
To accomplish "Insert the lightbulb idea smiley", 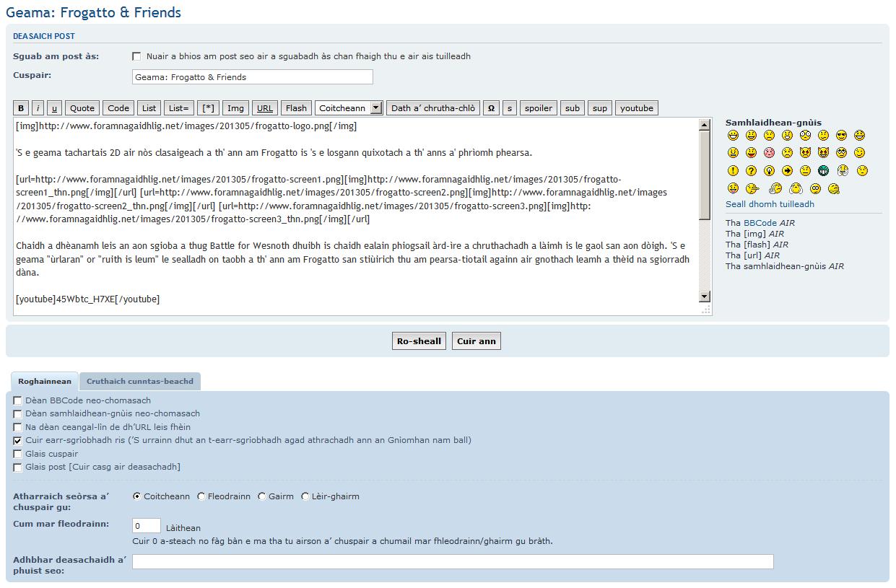I will (x=769, y=171).
